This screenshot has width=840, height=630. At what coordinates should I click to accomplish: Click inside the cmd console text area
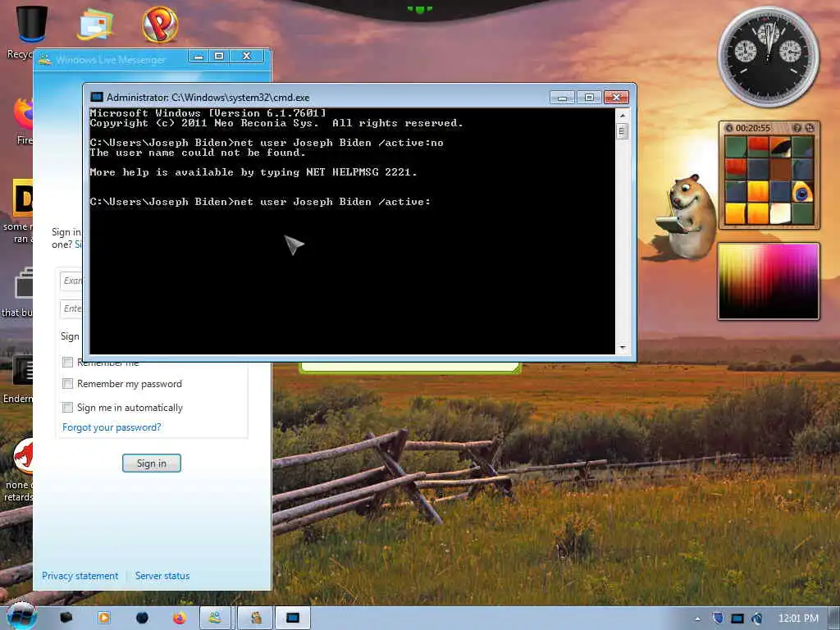pos(352,231)
